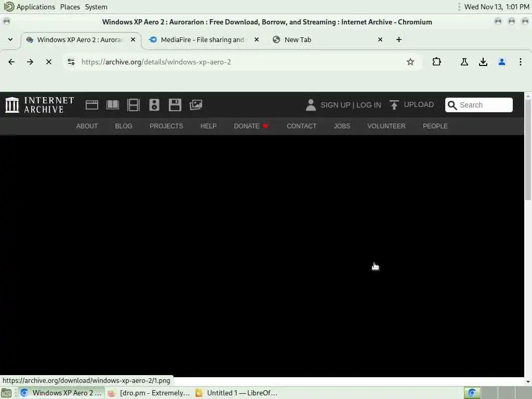Open a new tab with plus button

[x=398, y=39]
